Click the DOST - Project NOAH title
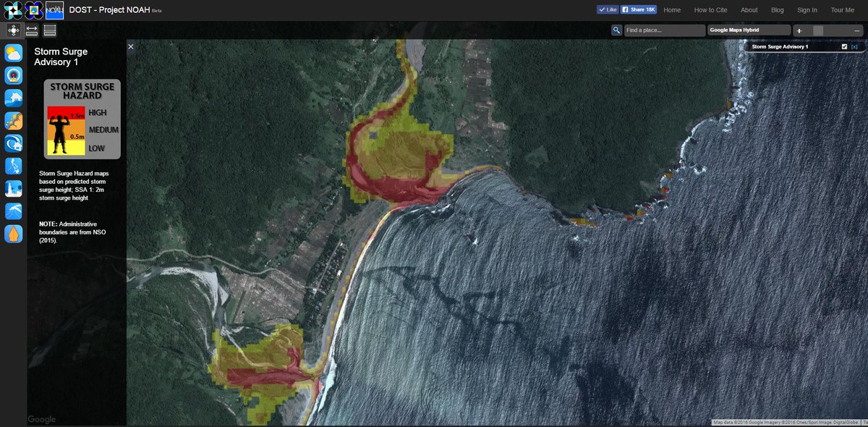 (109, 10)
